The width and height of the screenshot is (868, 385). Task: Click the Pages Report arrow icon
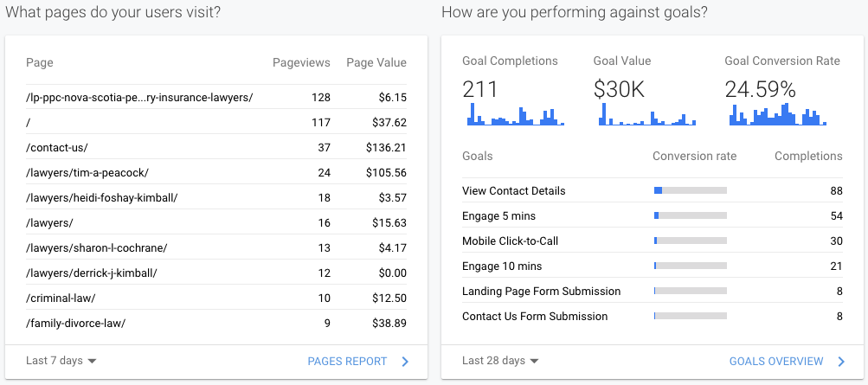pos(405,362)
